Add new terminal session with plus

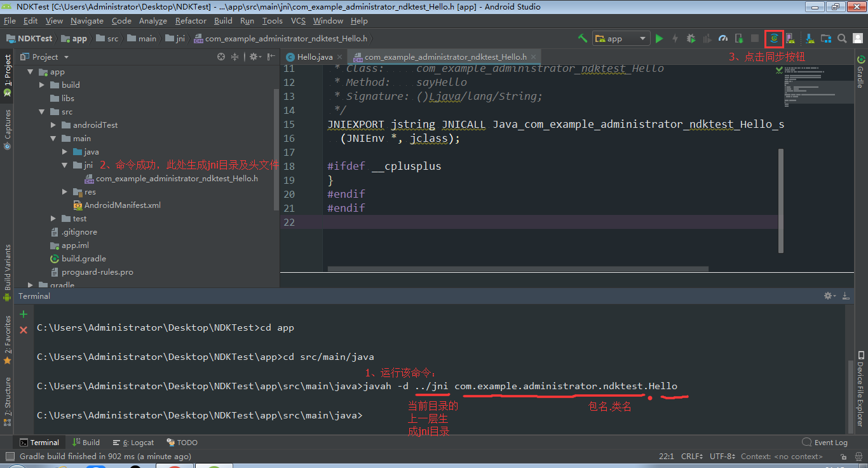click(x=24, y=314)
